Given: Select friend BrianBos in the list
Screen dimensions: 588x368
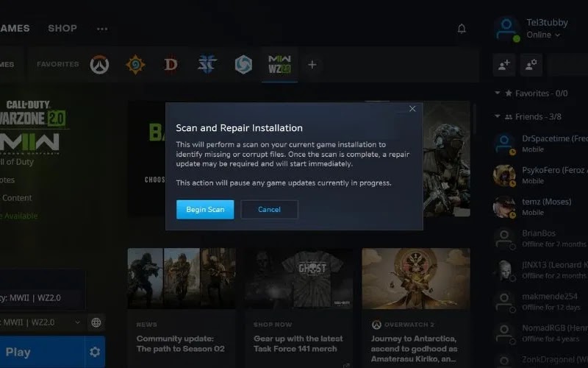Looking at the screenshot, I should (540, 238).
